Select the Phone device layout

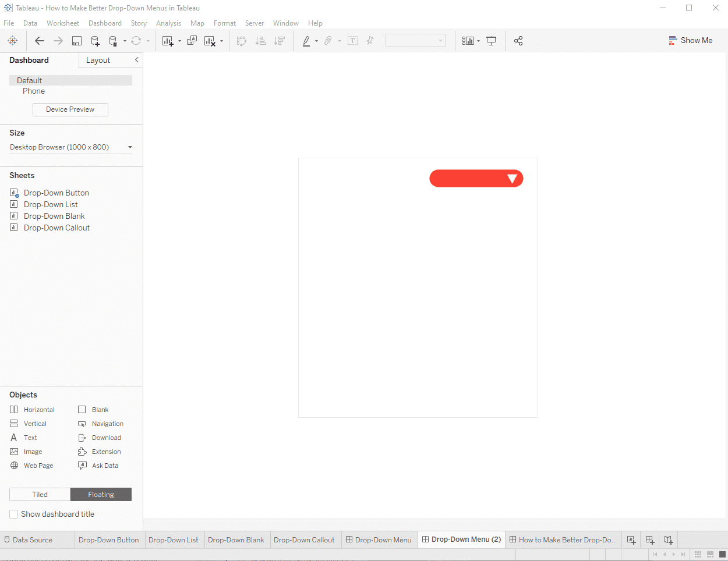coord(34,91)
